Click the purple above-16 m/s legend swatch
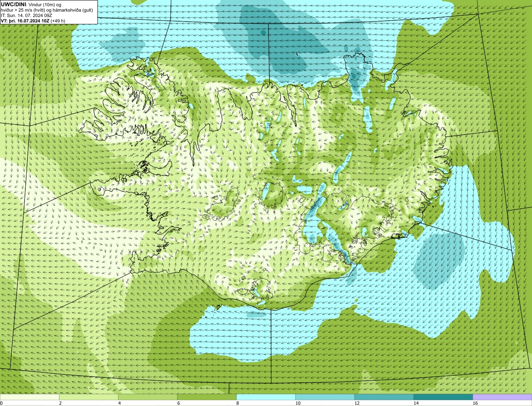Viewport: 532px width, 406px height. click(502, 397)
